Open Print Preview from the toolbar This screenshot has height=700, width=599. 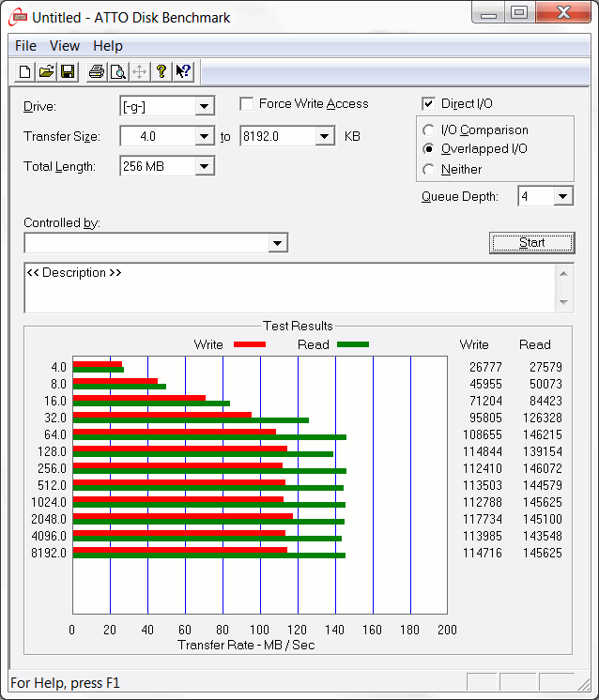click(x=117, y=71)
